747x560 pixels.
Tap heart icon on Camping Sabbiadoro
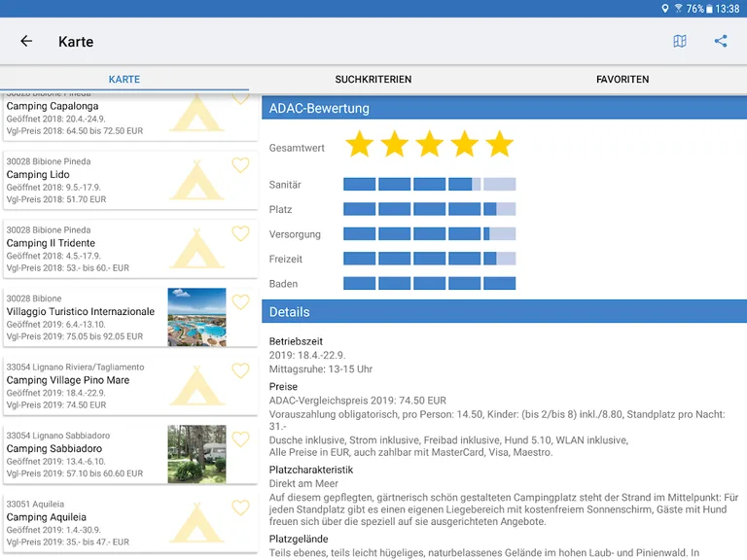(x=240, y=439)
